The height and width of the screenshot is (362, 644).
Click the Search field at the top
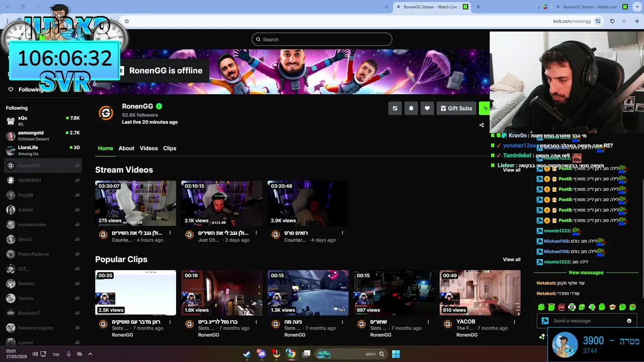pyautogui.click(x=322, y=39)
